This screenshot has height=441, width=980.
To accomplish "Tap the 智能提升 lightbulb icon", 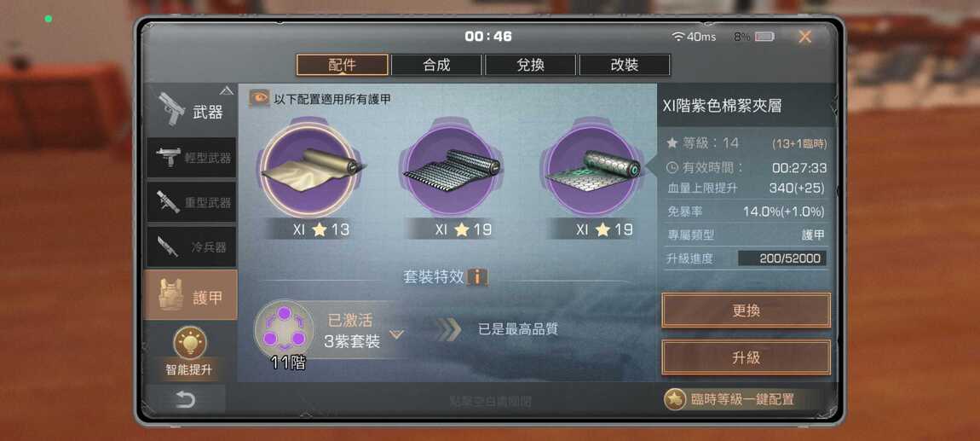I will click(189, 343).
